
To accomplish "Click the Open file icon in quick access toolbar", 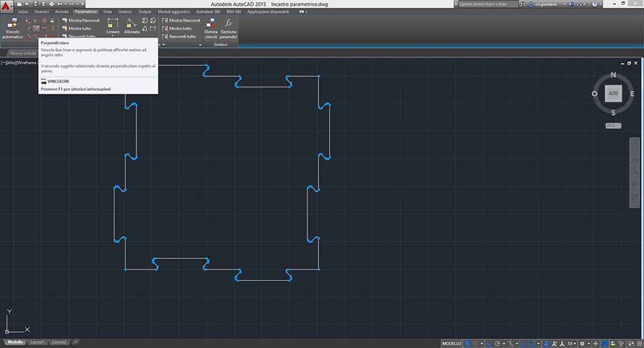I will point(27,4).
